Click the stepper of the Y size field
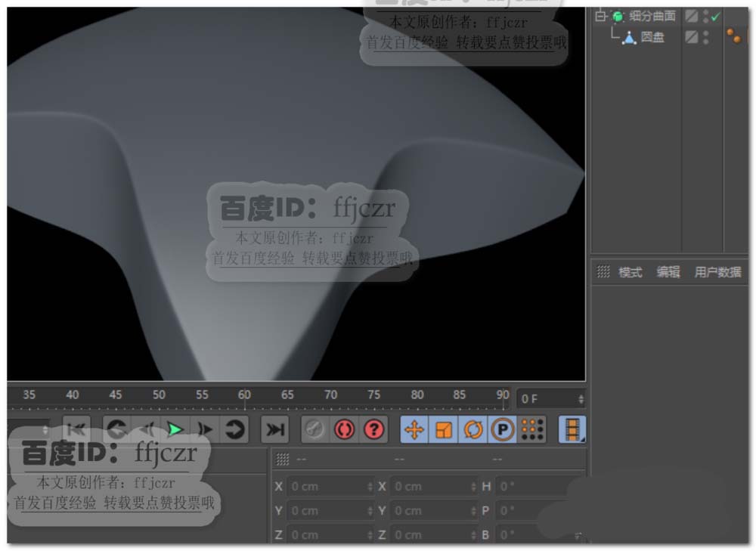This screenshot has width=756, height=551. 474,510
